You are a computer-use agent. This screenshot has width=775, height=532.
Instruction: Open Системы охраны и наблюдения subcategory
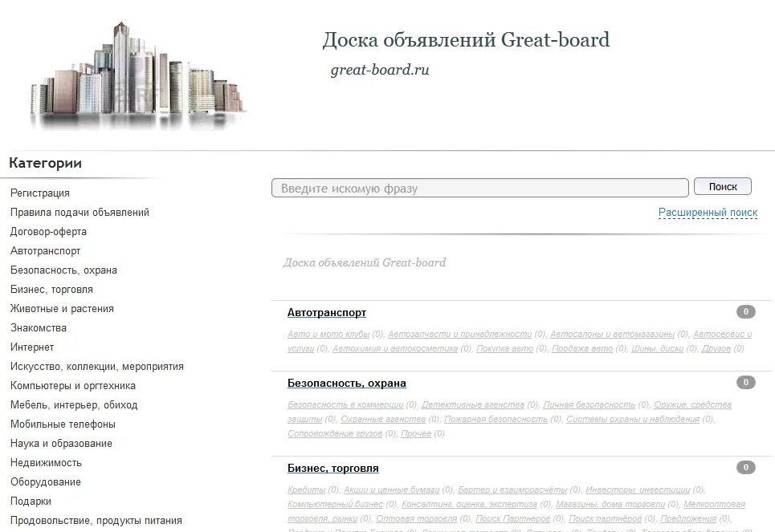coord(633,420)
